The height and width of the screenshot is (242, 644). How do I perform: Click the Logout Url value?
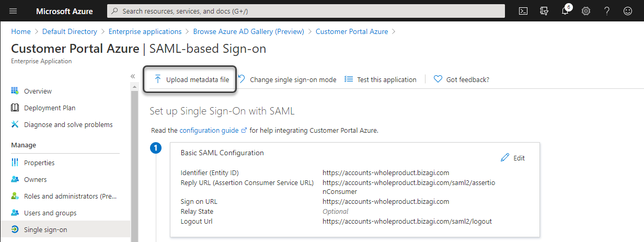click(407, 221)
